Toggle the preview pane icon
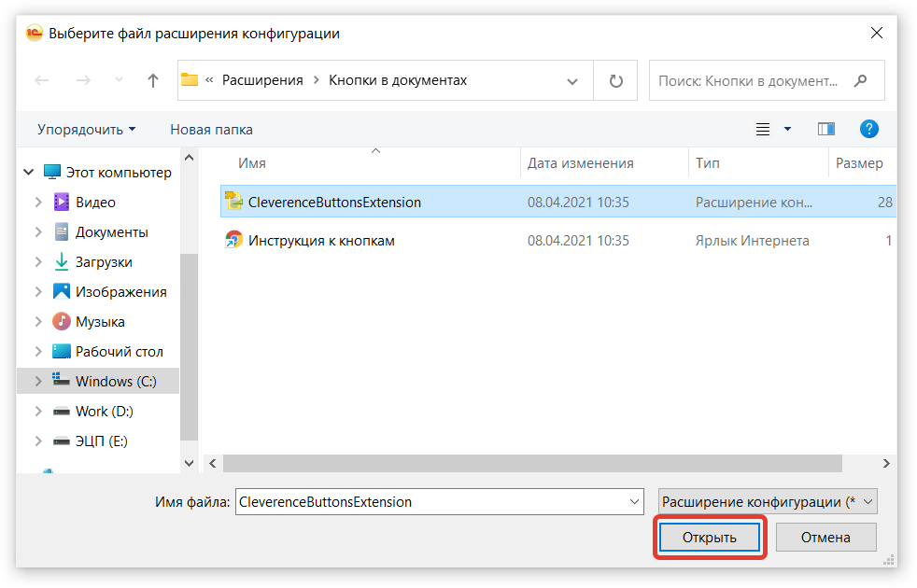The width and height of the screenshot is (917, 588). coord(825,129)
